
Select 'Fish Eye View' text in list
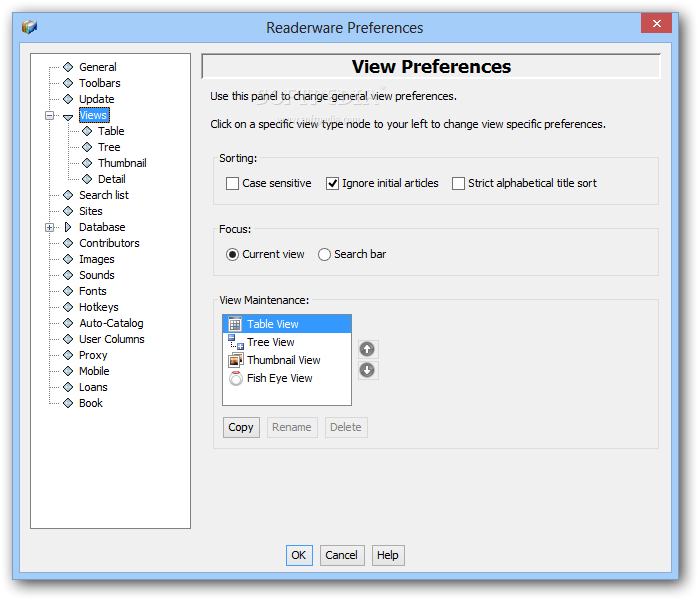[x=280, y=378]
